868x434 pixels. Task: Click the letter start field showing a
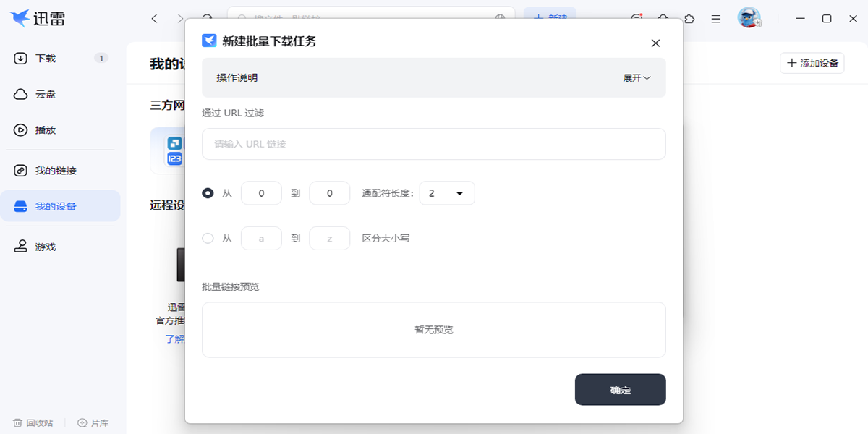click(261, 238)
